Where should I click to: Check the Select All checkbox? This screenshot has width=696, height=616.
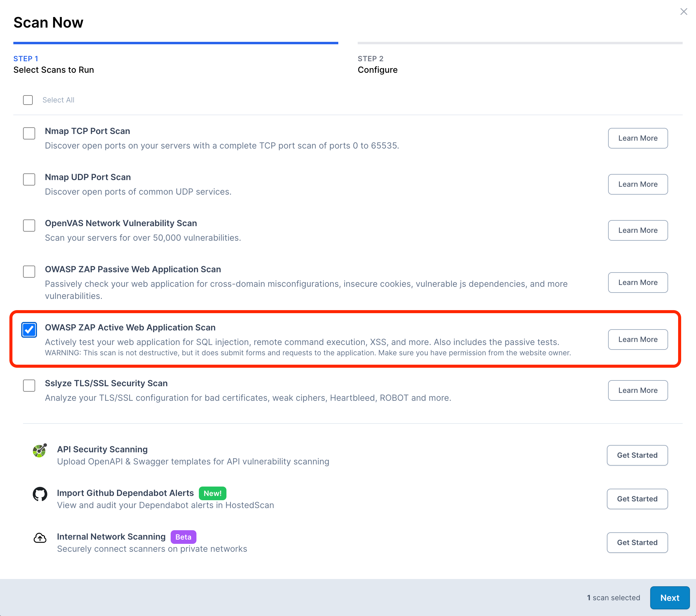[x=28, y=100]
